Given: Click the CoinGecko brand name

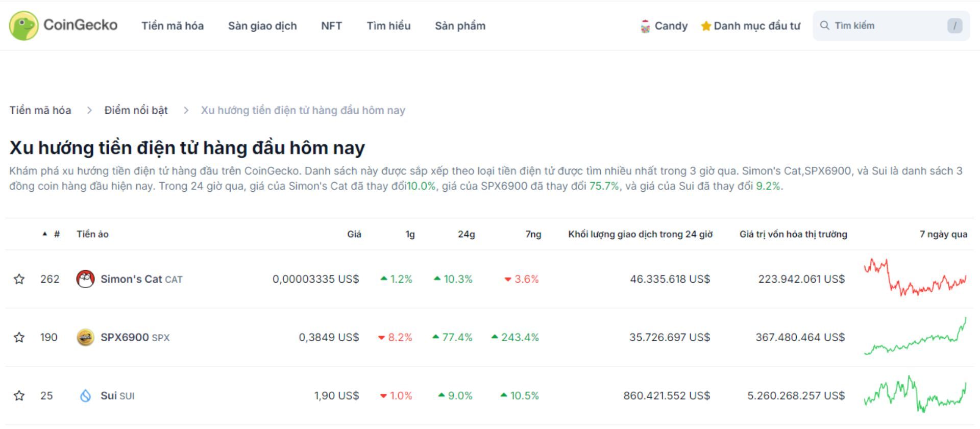Looking at the screenshot, I should pyautogui.click(x=80, y=25).
